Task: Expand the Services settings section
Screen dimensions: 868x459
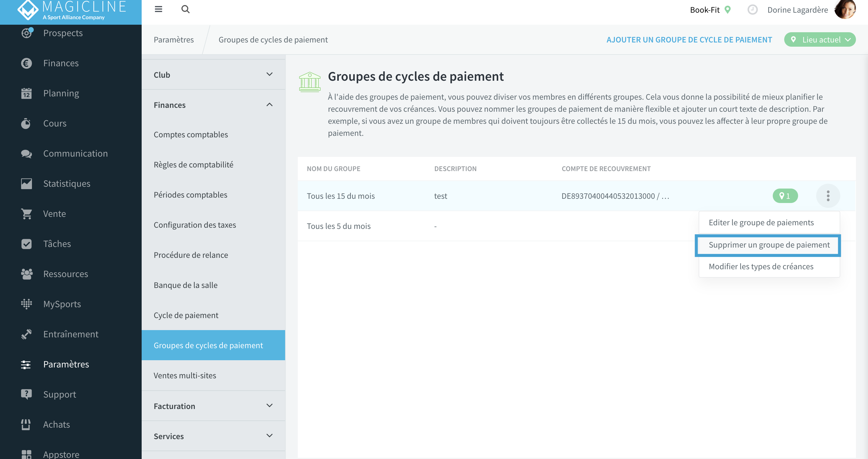Action: tap(213, 436)
